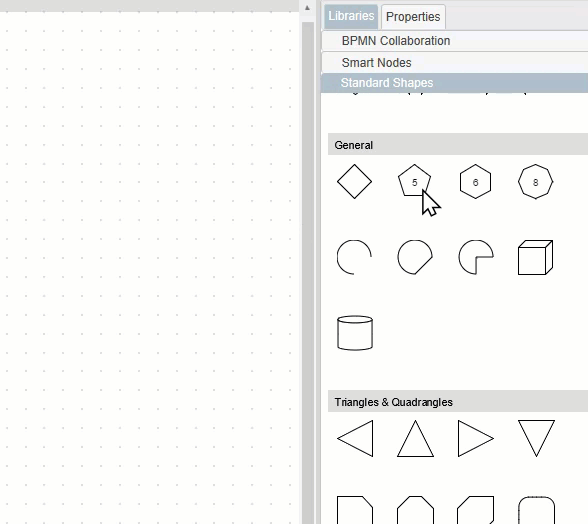Choose the upward-pointing triangle
588x524 pixels.
coord(416,438)
